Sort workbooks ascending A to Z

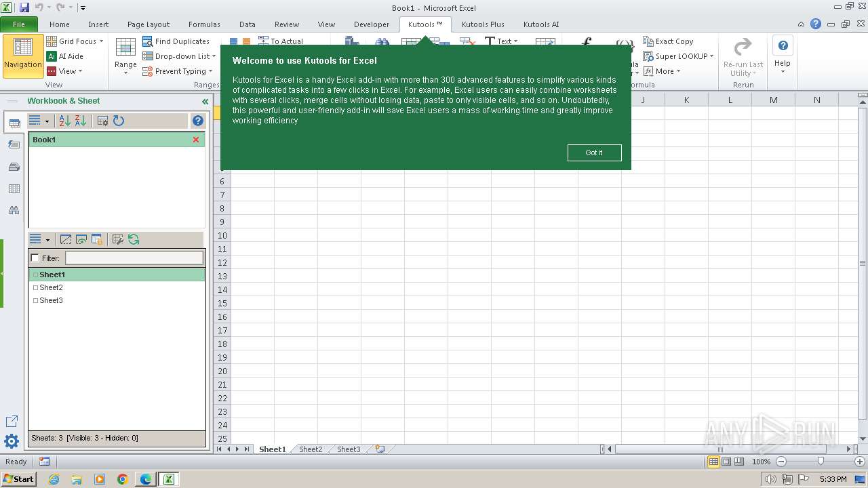[x=64, y=121]
